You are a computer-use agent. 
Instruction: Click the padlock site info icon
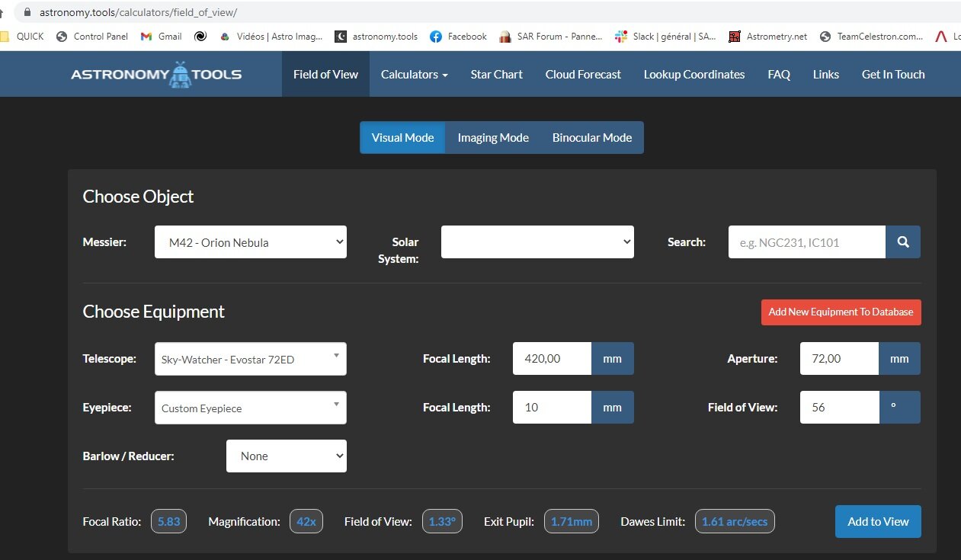pyautogui.click(x=28, y=12)
